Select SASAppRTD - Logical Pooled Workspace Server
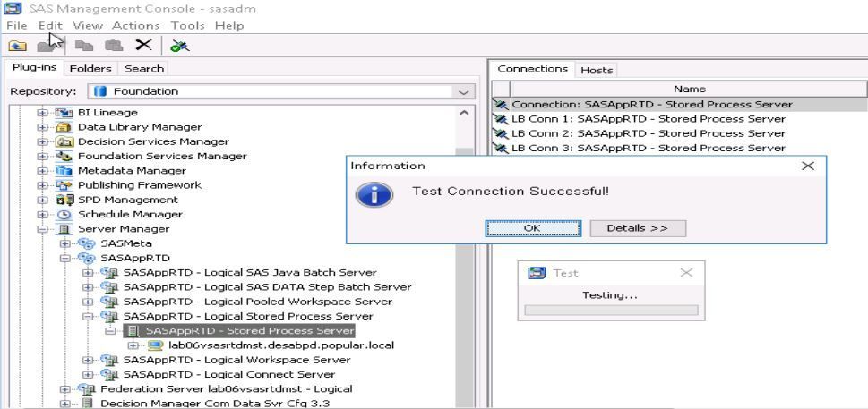868x409 pixels. pyautogui.click(x=258, y=302)
